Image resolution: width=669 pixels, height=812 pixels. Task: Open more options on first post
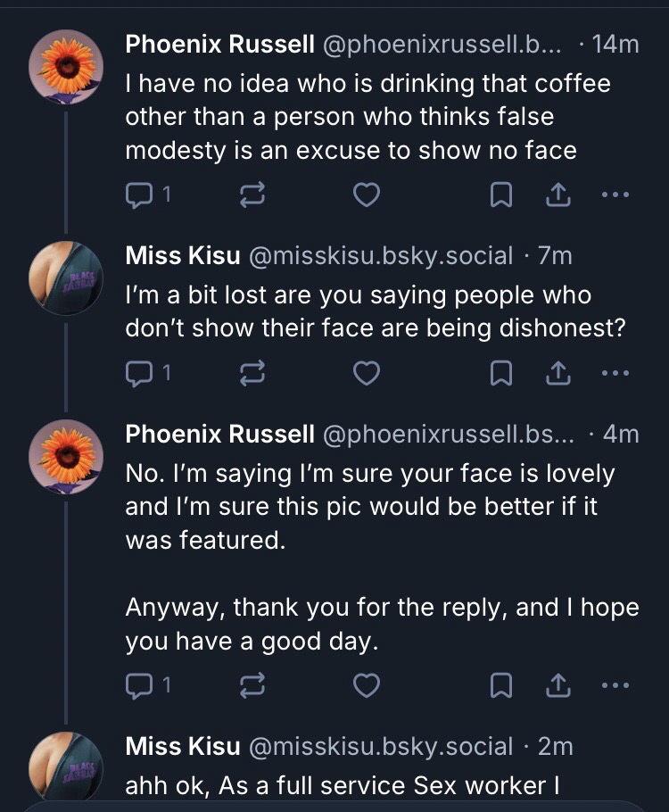click(x=615, y=195)
